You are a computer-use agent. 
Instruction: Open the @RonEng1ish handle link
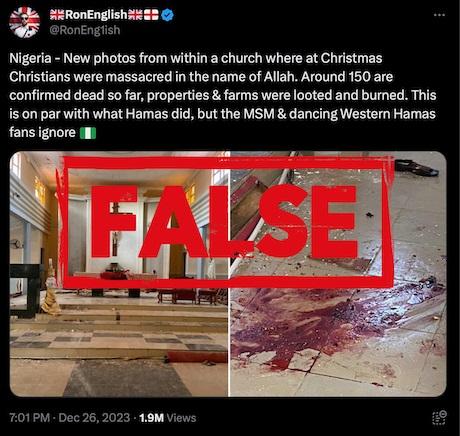85,30
